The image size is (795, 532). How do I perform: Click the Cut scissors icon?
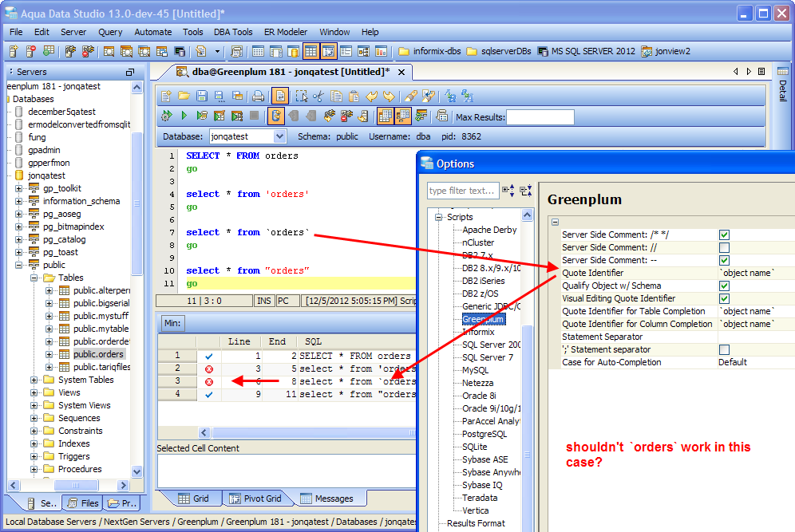coord(318,96)
